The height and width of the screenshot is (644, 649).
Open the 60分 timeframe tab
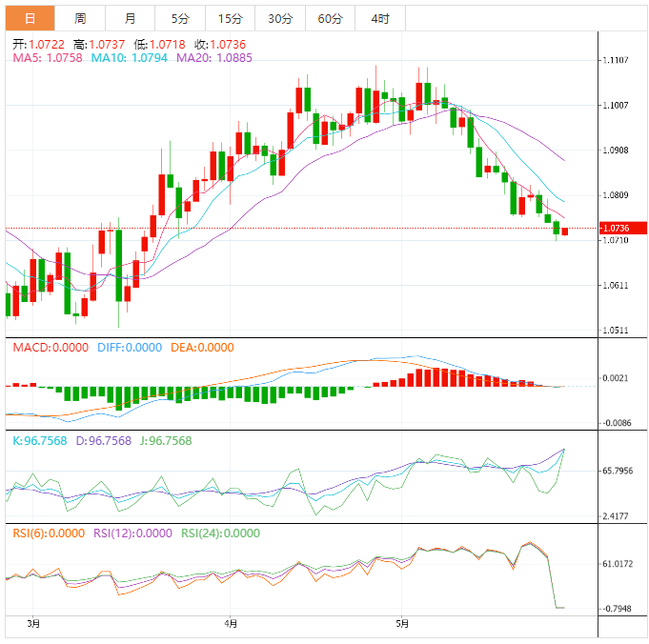click(330, 19)
